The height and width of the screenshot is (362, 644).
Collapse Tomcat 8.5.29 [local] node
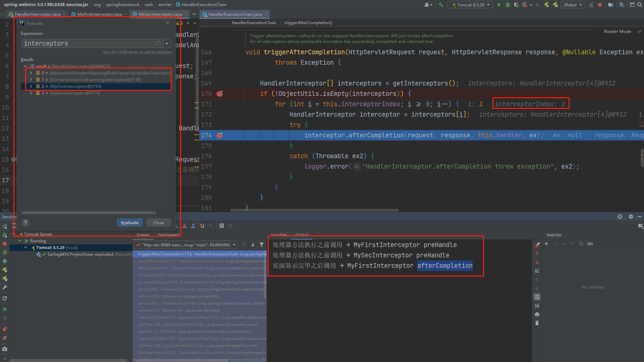pos(26,247)
